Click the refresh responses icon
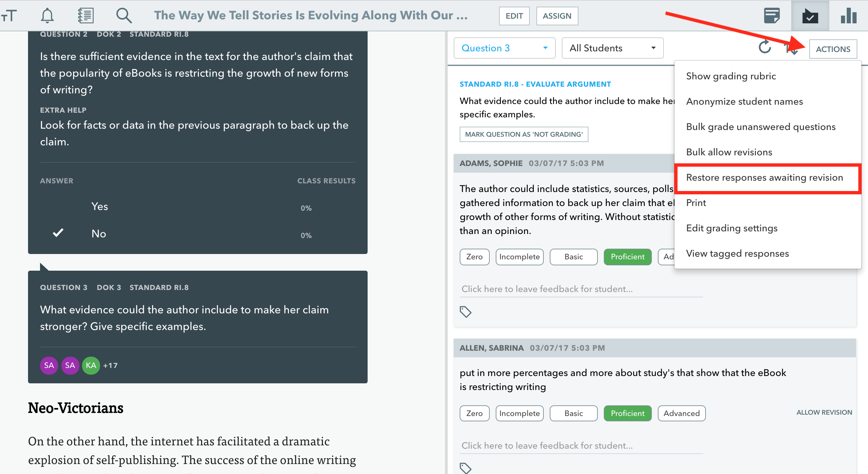 pyautogui.click(x=765, y=47)
